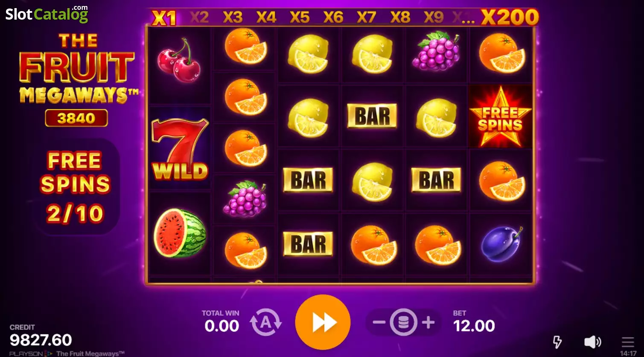Click the watermelon symbol
Image resolution: width=644 pixels, height=357 pixels.
point(180,233)
